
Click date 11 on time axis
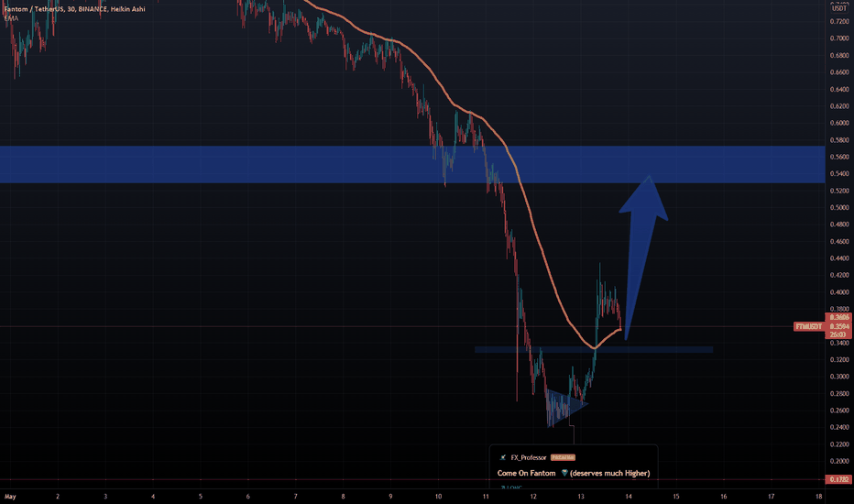coord(486,497)
